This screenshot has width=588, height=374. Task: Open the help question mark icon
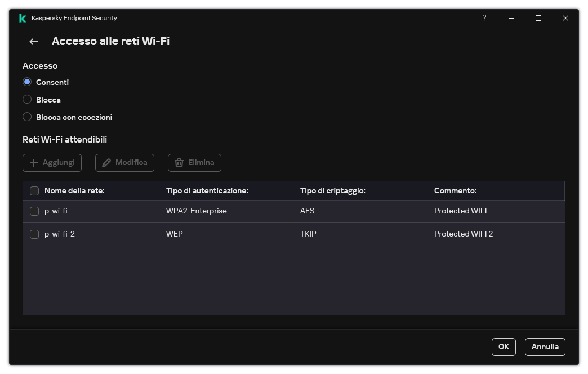(484, 18)
